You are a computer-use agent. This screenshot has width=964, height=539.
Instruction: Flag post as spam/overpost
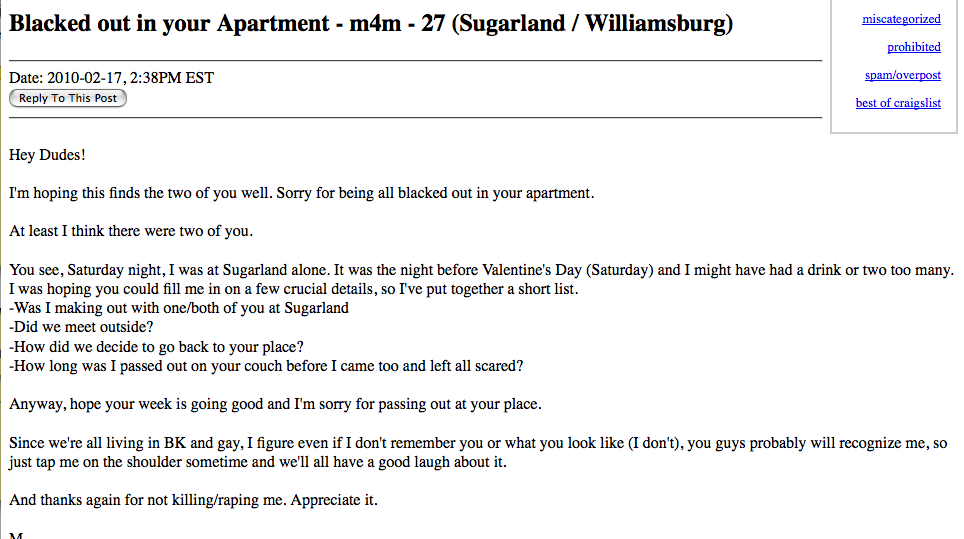pyautogui.click(x=903, y=75)
